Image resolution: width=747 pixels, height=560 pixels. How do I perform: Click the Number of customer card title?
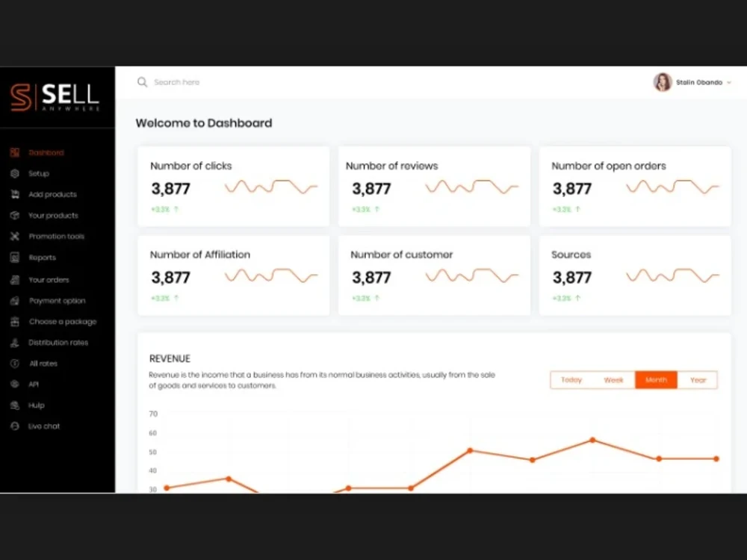(x=402, y=255)
